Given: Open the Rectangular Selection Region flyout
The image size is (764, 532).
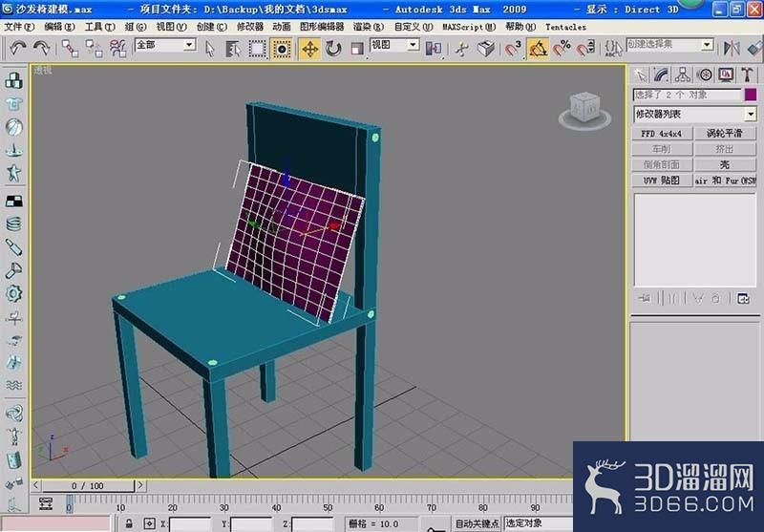Looking at the screenshot, I should coord(257,49).
